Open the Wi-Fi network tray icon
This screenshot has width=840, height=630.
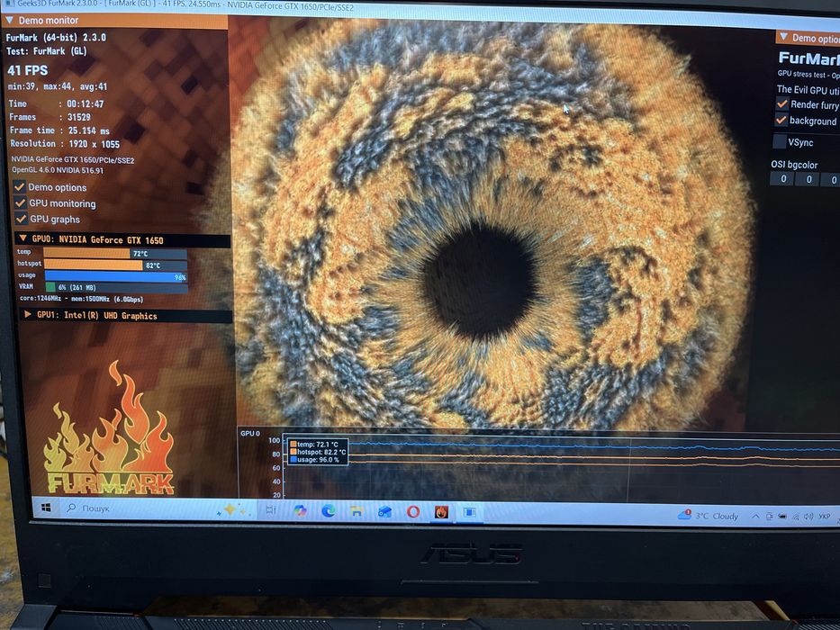[796, 517]
